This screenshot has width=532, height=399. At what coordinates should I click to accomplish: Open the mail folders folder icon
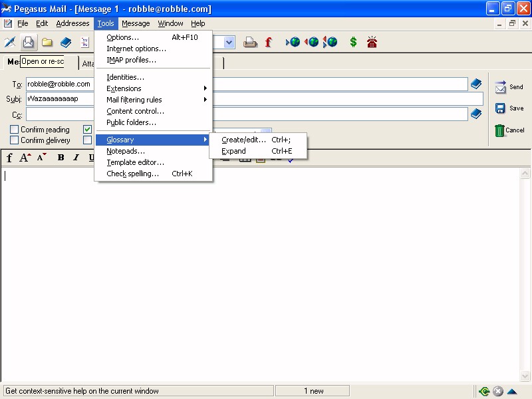47,43
